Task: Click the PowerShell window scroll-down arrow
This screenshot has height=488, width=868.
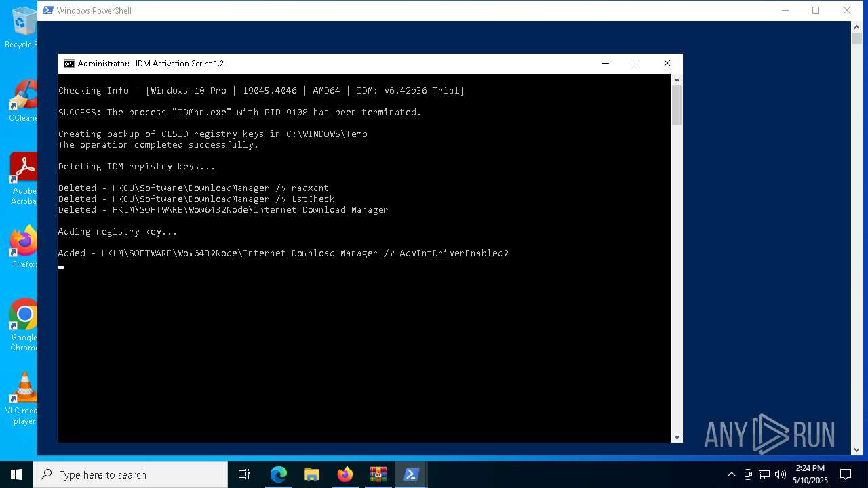Action: (857, 449)
